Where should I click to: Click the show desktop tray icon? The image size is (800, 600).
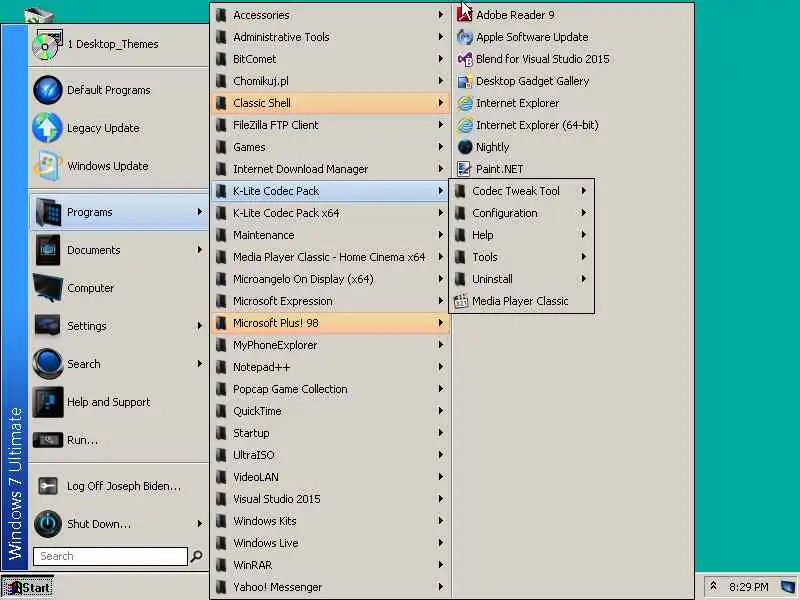point(788,586)
